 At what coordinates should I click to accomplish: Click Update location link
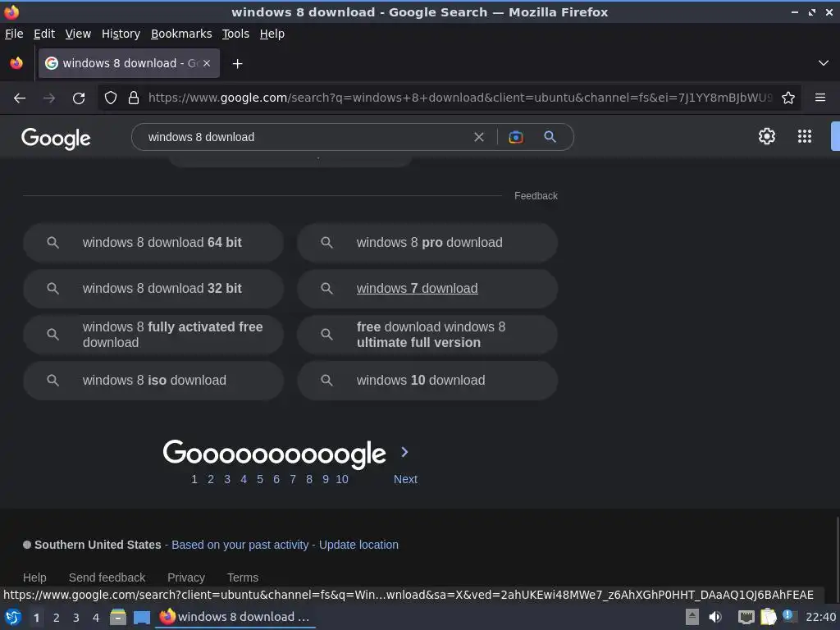click(x=358, y=545)
